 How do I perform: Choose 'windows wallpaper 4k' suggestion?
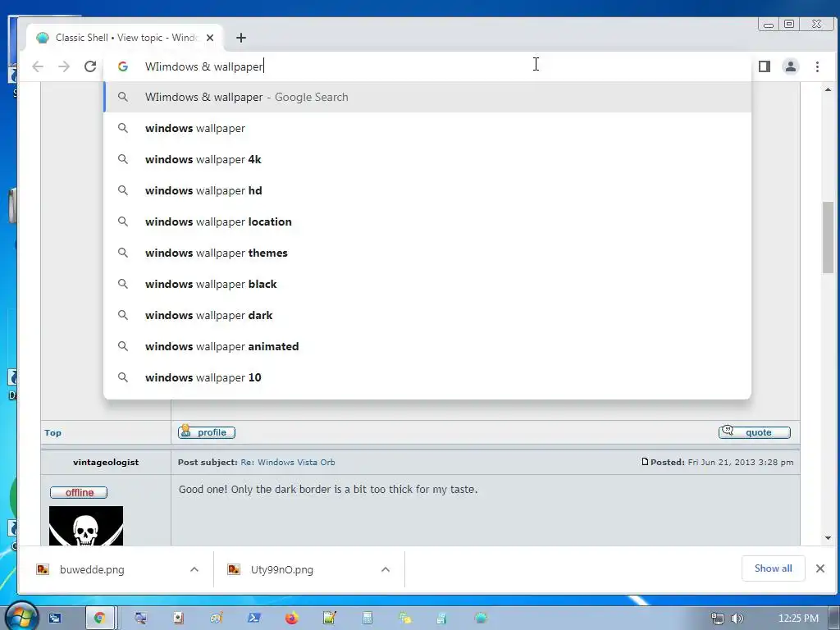[x=427, y=159]
